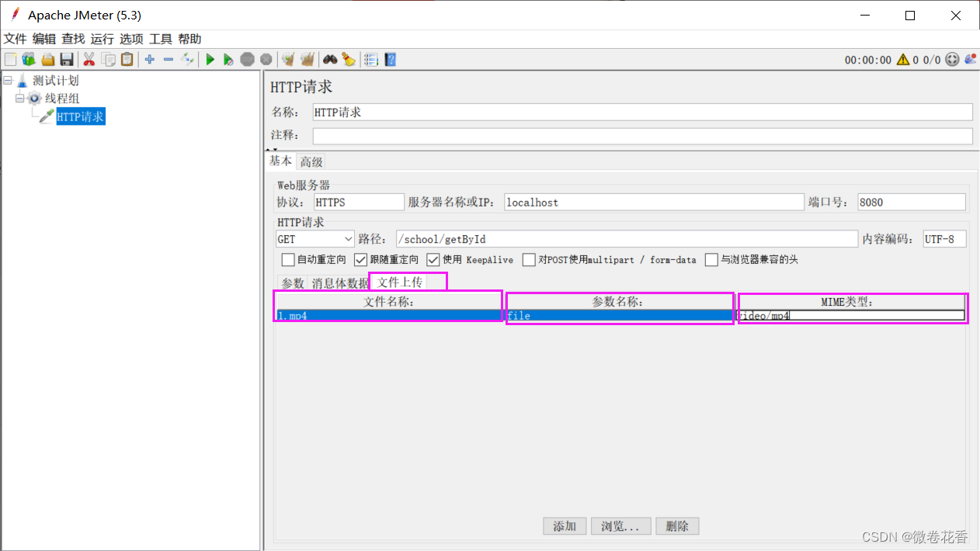Open the 运行 menu
Image resolution: width=980 pixels, height=551 pixels.
click(102, 39)
